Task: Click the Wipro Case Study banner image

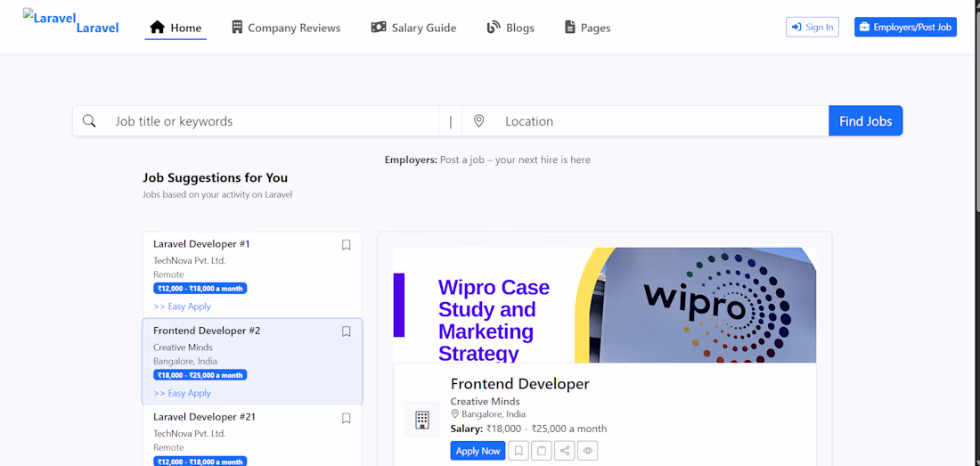Action: (x=604, y=305)
